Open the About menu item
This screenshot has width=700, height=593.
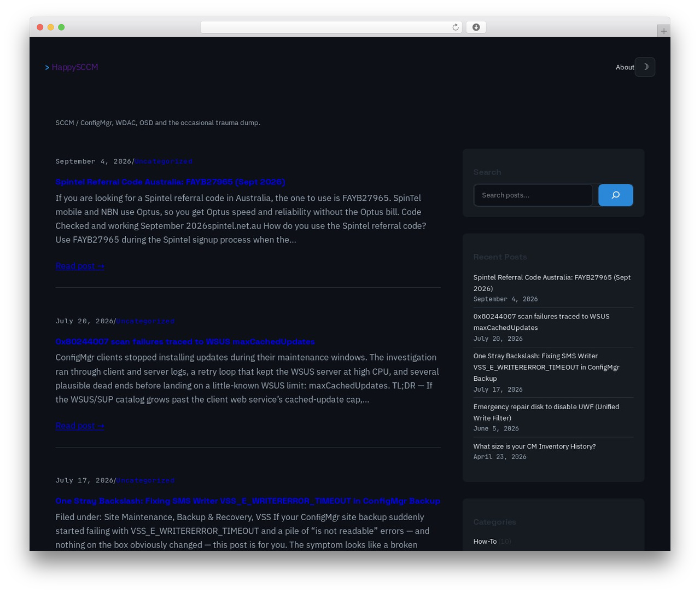pyautogui.click(x=625, y=67)
